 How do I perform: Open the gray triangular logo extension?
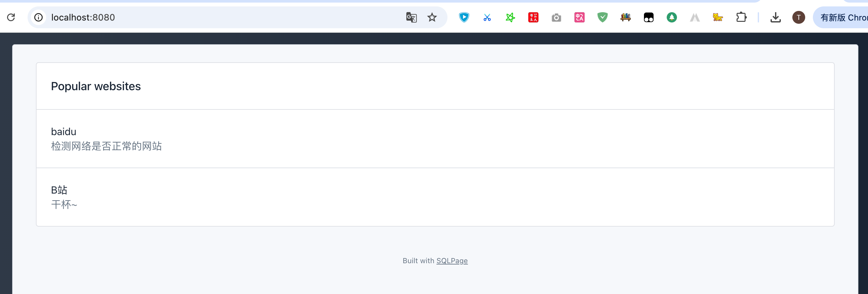click(x=695, y=17)
